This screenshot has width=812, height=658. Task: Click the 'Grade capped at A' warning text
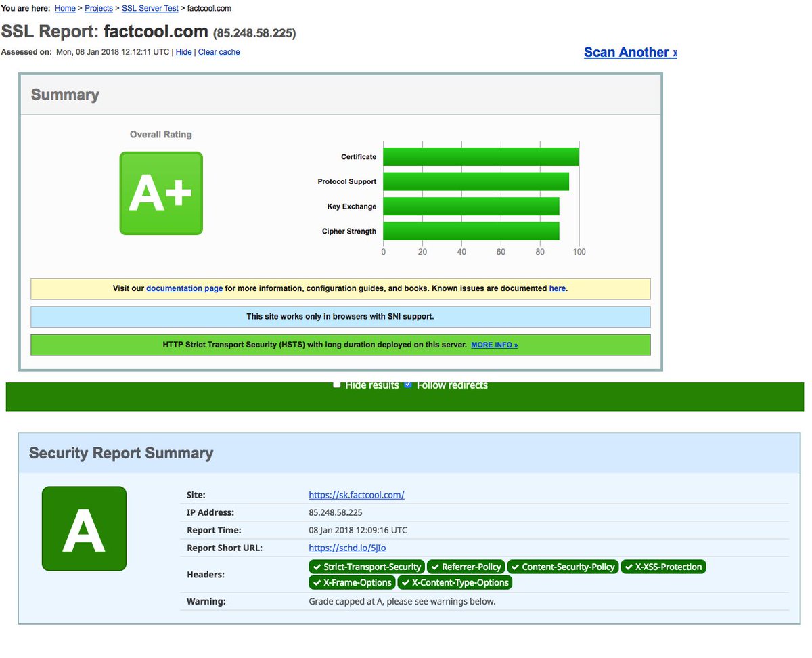(402, 601)
